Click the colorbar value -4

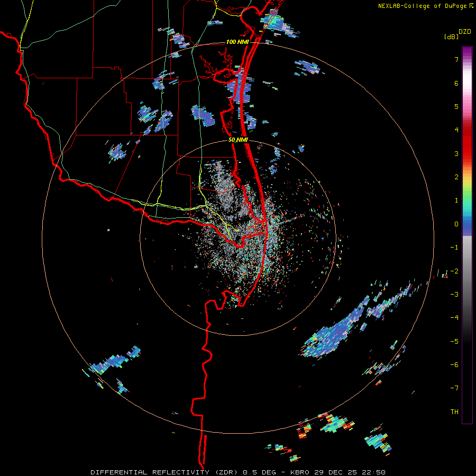click(454, 318)
